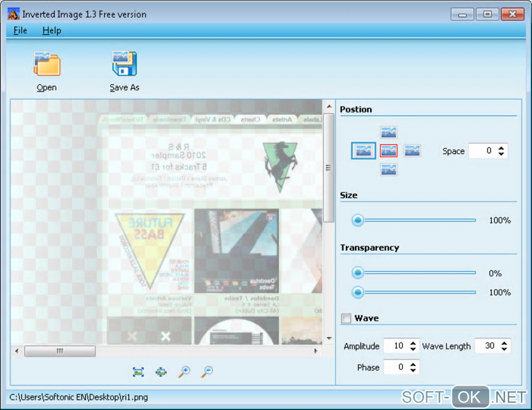The width and height of the screenshot is (532, 410).
Task: Click the fit image to window icon
Action: coord(138,372)
